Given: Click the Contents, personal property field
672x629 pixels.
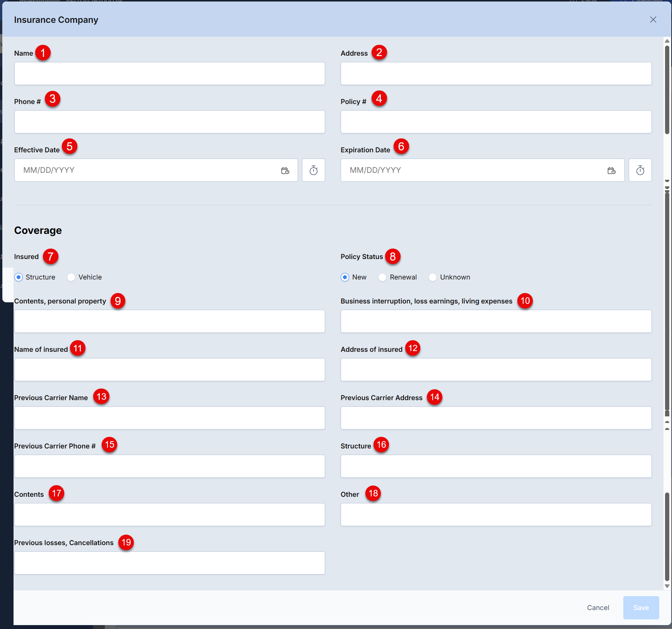Looking at the screenshot, I should [170, 321].
